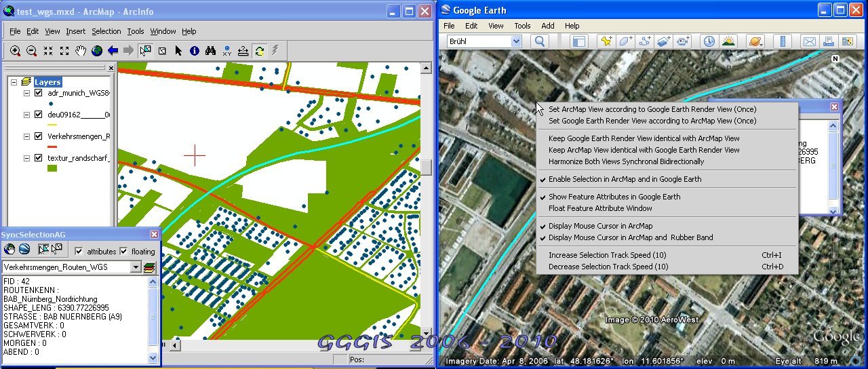Image resolution: width=868 pixels, height=369 pixels.
Task: Open the Tools menu in Google Earth
Action: (522, 26)
